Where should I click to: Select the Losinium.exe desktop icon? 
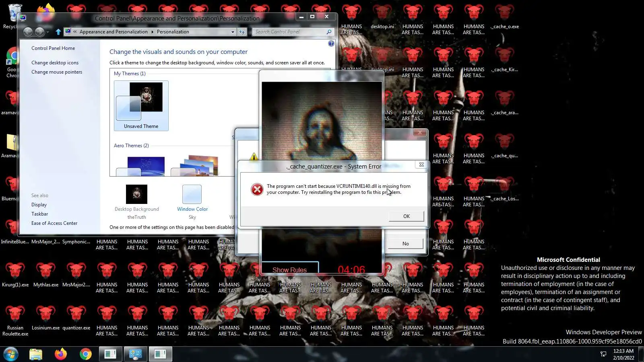[46, 318]
